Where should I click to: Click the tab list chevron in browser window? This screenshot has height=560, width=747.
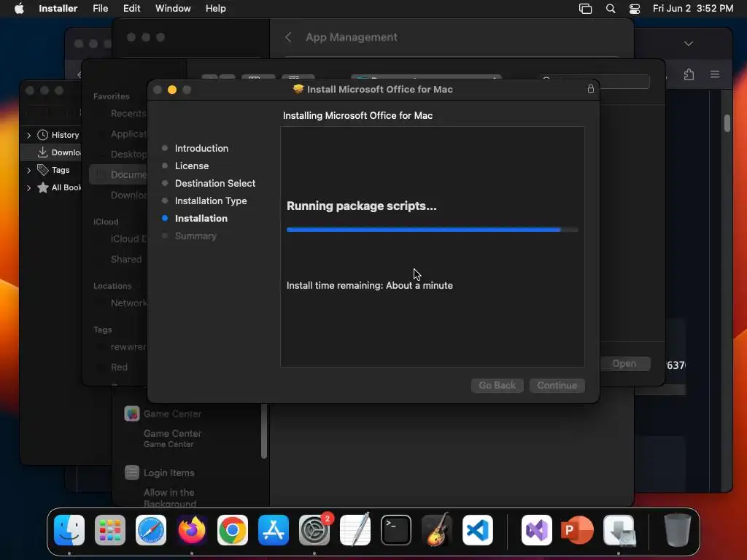689,43
